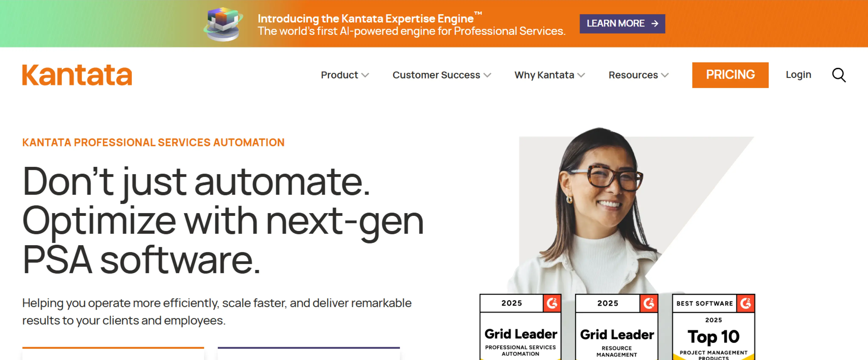Click the orange PRICING button
Screen dimensions: 868x360
[x=730, y=75]
